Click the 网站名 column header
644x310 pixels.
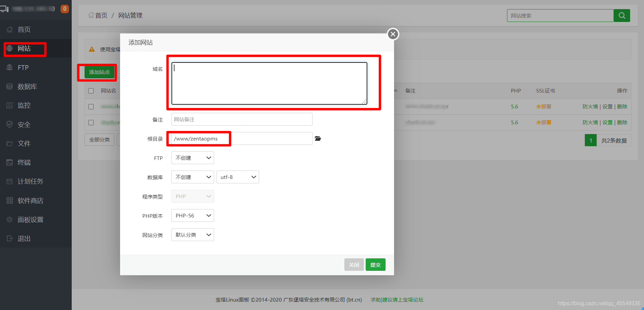(108, 91)
